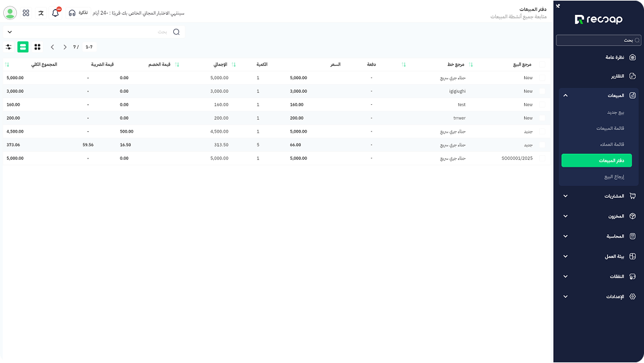
Task: Select the SO00001/2025 row checkbox
Action: click(x=542, y=158)
